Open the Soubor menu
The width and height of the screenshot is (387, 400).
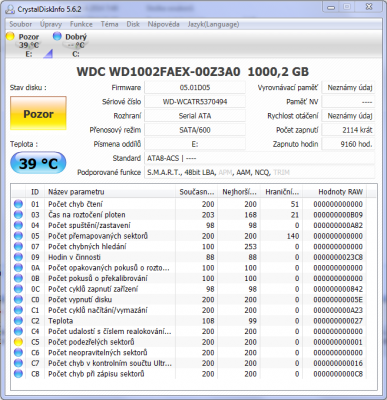tap(21, 24)
